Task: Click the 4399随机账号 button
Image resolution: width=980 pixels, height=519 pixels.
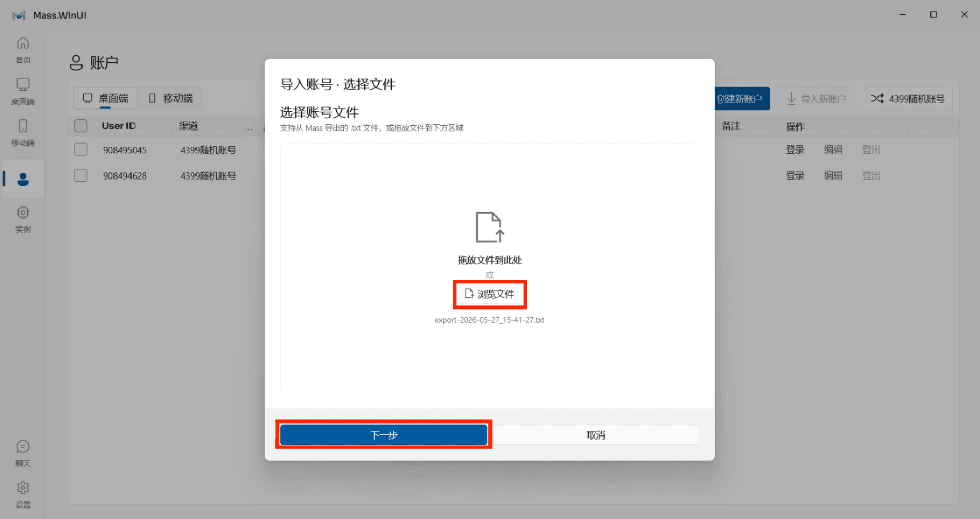Action: click(x=907, y=99)
